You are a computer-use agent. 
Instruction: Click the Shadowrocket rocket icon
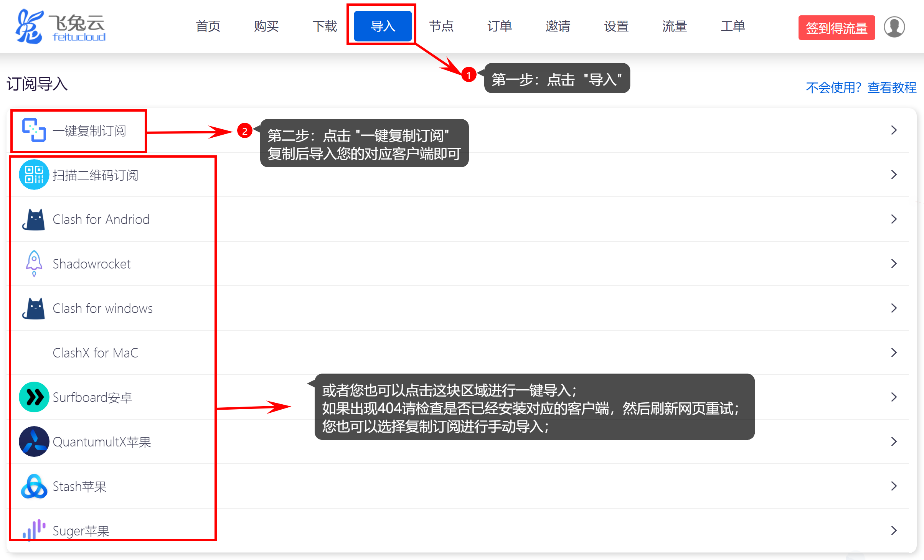(34, 264)
